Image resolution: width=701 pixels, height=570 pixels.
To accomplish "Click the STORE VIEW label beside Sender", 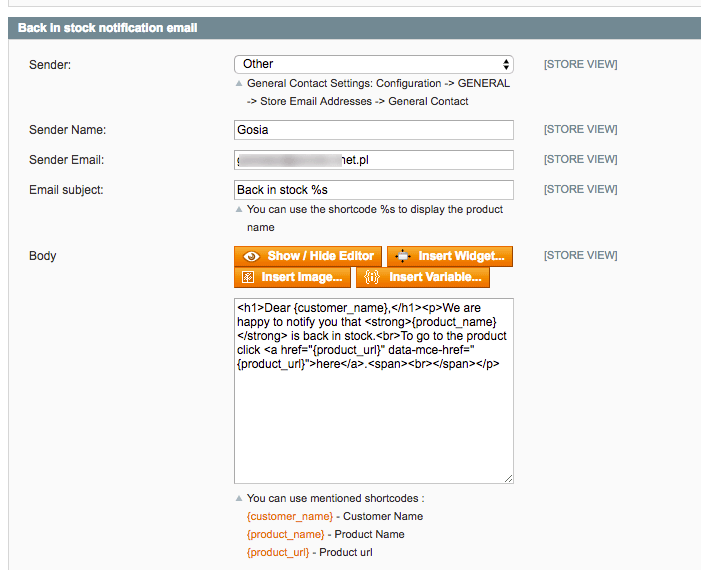I will pos(580,64).
